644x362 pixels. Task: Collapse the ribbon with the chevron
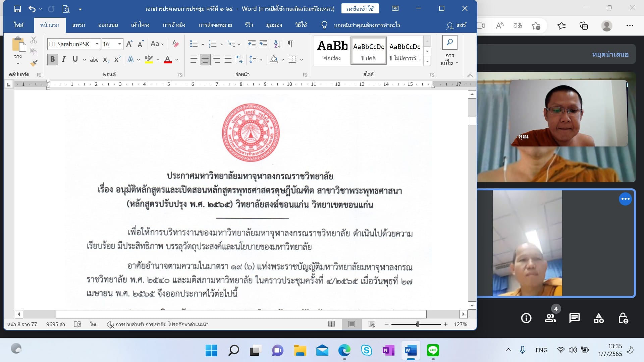click(470, 75)
